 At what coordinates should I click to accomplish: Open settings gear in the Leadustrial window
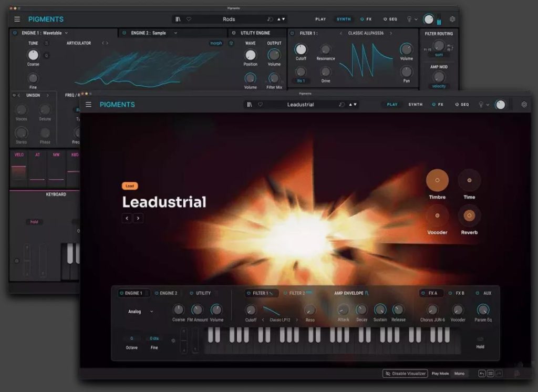pos(524,105)
